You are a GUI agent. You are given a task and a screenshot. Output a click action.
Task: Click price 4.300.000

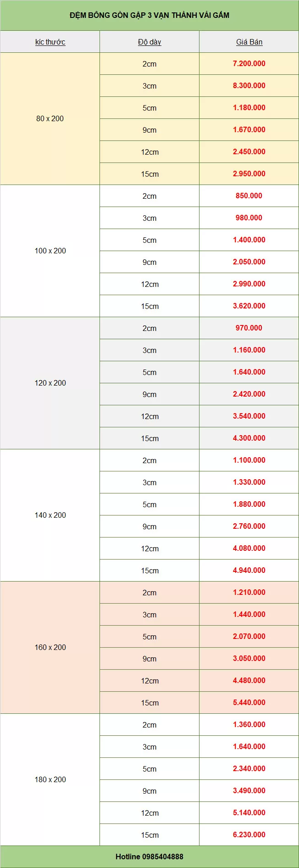[249, 438]
